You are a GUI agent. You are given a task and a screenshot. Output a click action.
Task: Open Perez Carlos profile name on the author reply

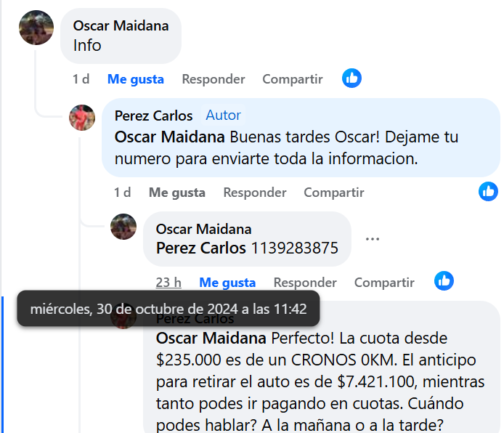[x=154, y=116]
